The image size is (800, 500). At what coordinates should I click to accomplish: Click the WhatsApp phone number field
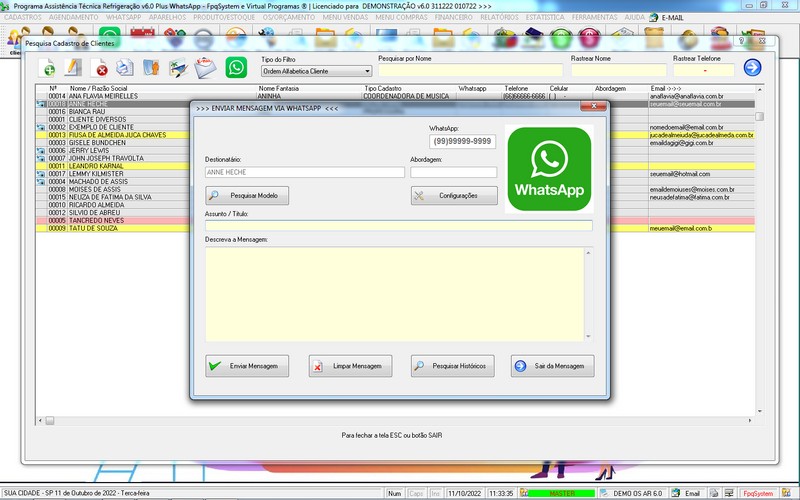[x=463, y=141]
